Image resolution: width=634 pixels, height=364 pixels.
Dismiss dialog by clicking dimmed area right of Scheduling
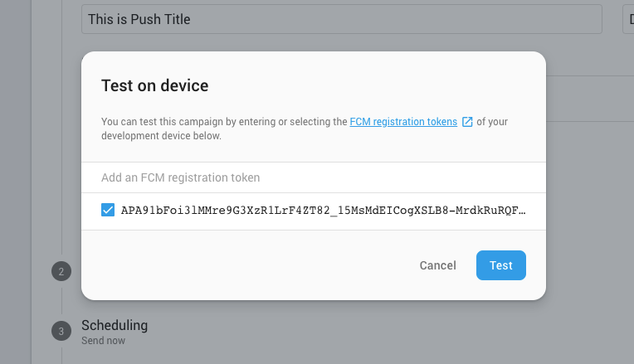coord(364,332)
